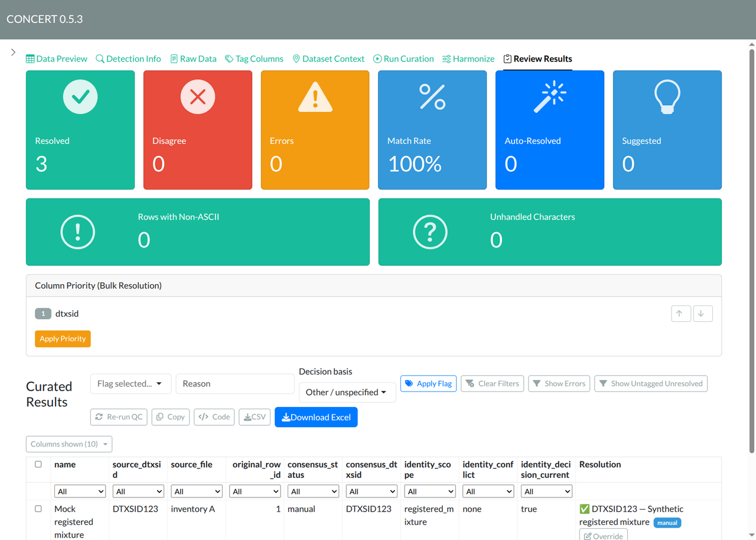Click the Errors warning triangle icon
This screenshot has width=756, height=540.
tap(315, 96)
